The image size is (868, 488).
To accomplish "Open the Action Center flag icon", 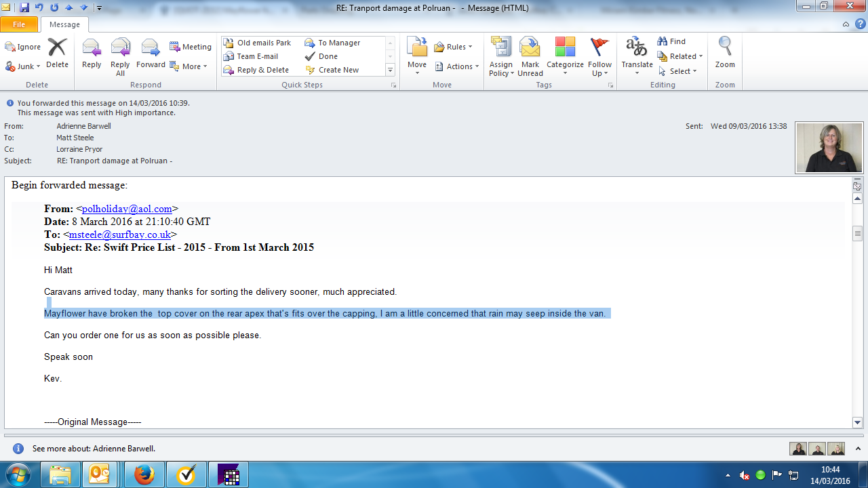I will 777,475.
